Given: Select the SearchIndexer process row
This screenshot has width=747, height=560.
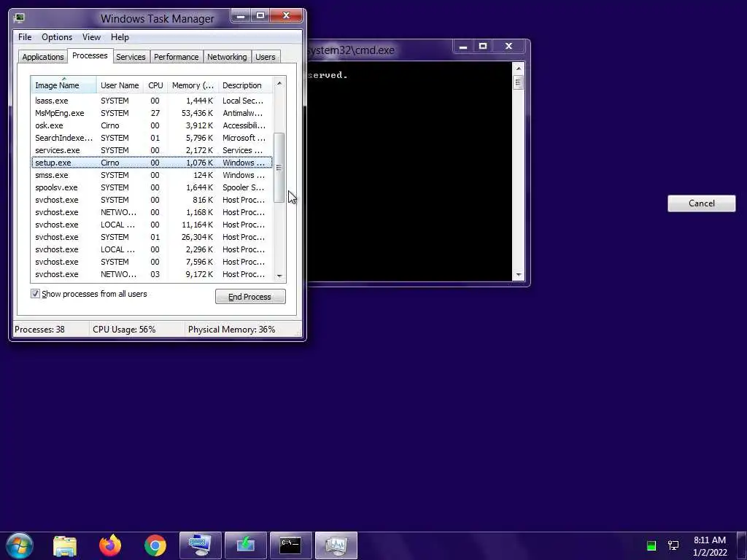Looking at the screenshot, I should [x=152, y=138].
